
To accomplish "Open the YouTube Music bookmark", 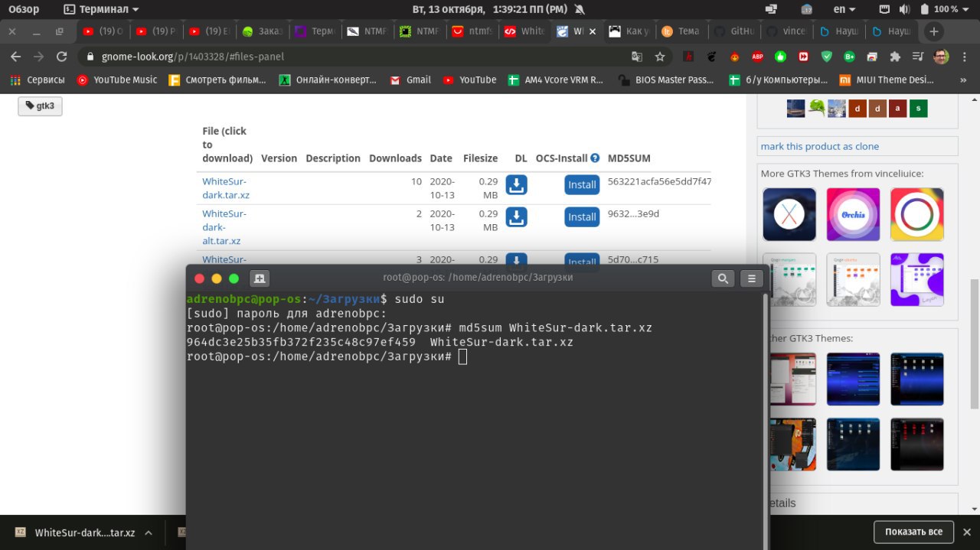I will point(117,80).
